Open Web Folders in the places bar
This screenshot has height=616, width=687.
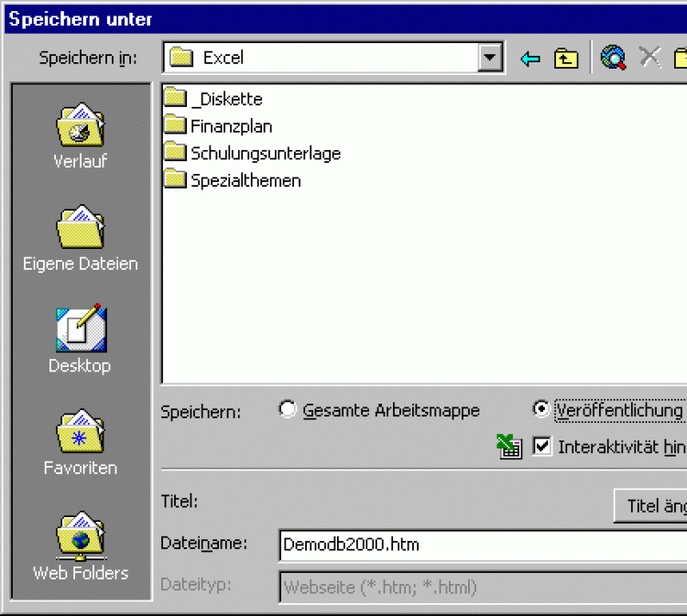(81, 538)
